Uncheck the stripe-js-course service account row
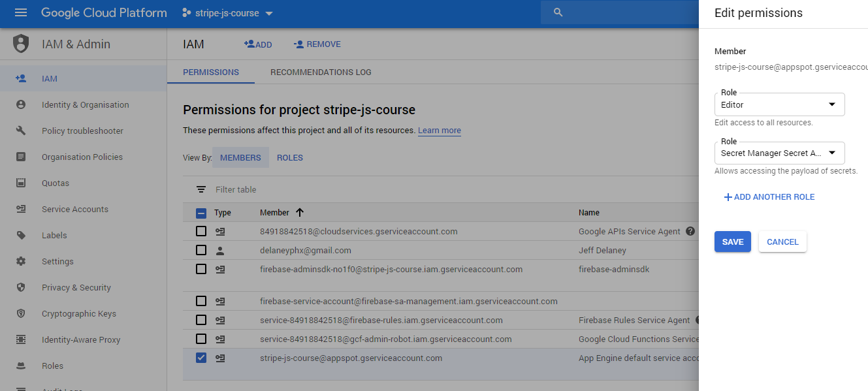Screen dimensions: 868x391 (x=201, y=358)
